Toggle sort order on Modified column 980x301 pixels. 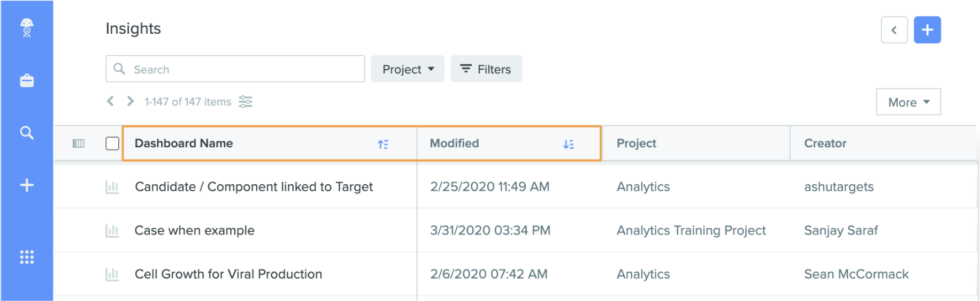click(x=569, y=144)
